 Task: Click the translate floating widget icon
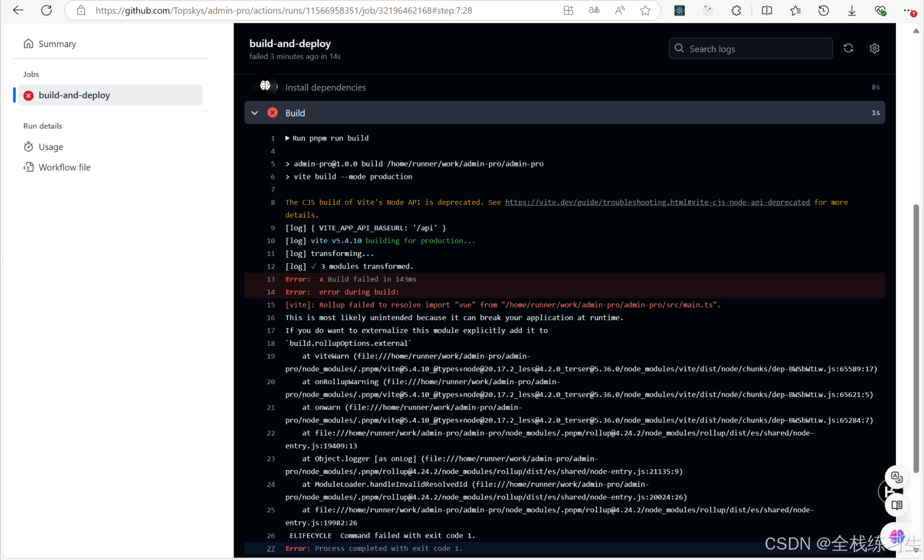(897, 477)
